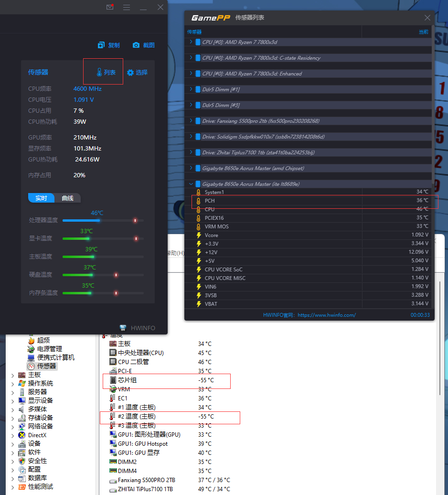
Task: Select 服务器 in the tree
Action: coord(37,392)
